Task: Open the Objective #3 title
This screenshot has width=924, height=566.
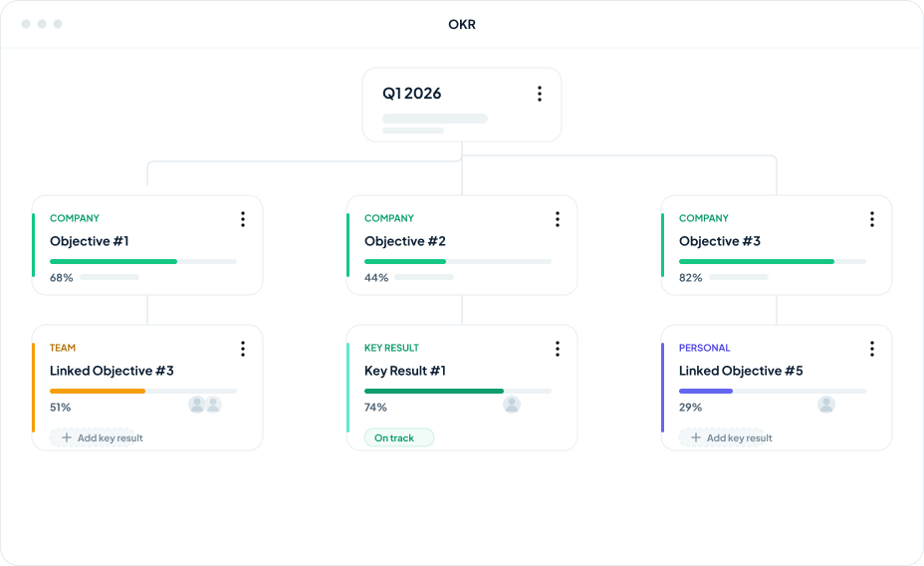Action: coord(720,241)
